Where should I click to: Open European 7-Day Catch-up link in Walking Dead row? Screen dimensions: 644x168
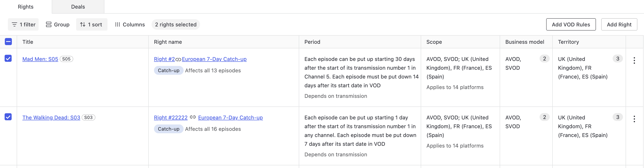tap(231, 117)
